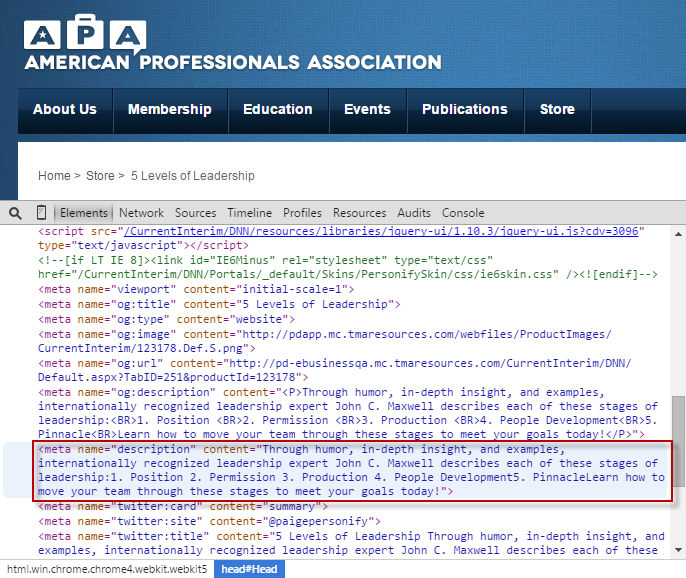Switch to the Resources tab
Screen dimensions: 686x578
click(x=360, y=213)
